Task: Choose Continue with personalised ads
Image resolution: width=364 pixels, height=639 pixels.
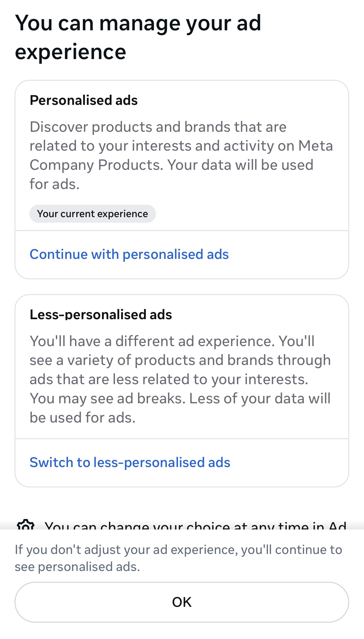Action: (129, 254)
